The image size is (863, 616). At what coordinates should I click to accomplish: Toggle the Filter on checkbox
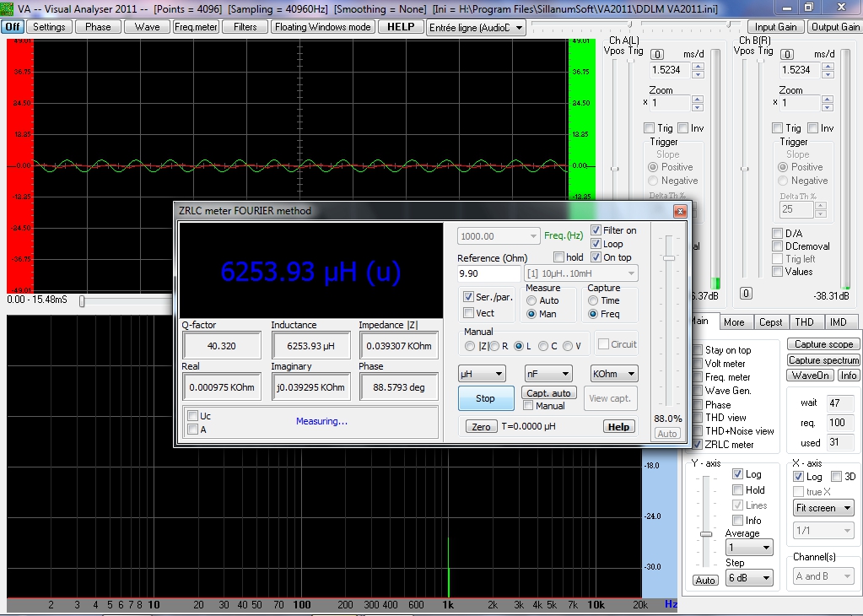[x=596, y=230]
